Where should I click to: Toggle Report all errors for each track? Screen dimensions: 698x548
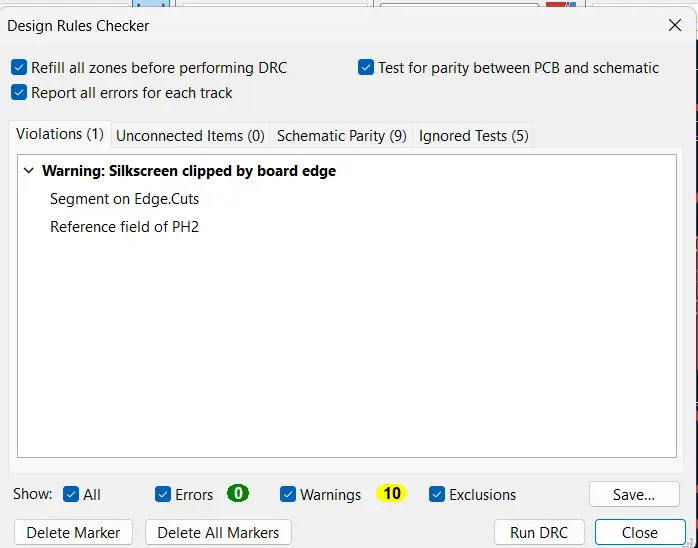click(19, 93)
